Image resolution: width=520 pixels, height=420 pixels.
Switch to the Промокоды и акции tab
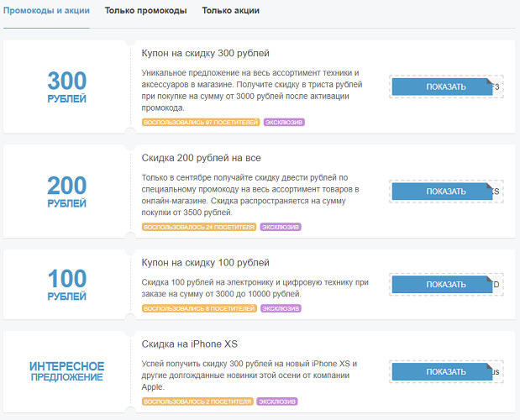pos(46,11)
